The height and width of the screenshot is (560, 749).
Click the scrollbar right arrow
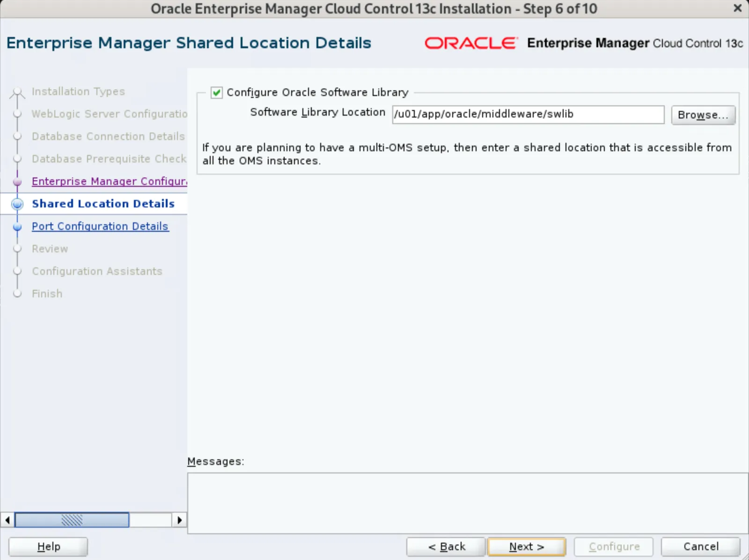point(180,520)
